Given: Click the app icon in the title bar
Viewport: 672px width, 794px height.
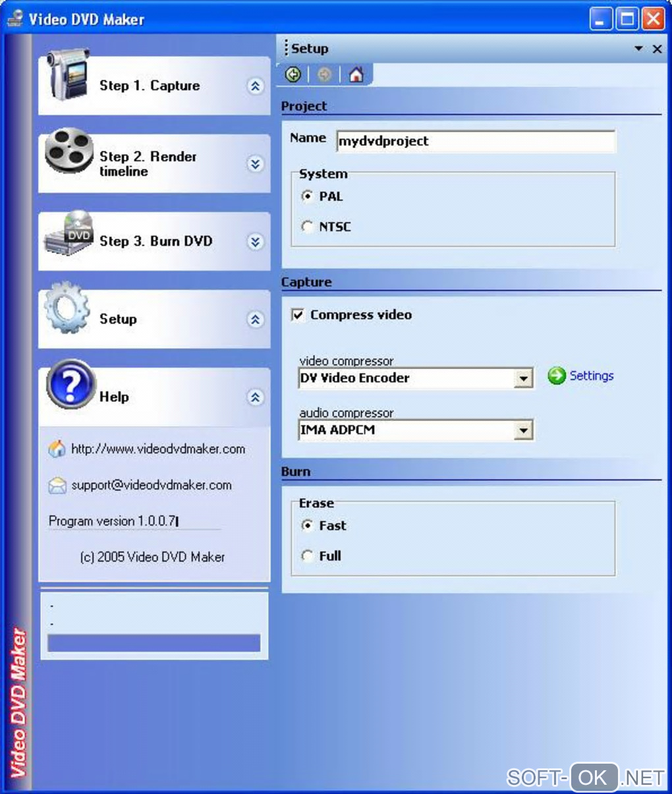Looking at the screenshot, I should [14, 18].
